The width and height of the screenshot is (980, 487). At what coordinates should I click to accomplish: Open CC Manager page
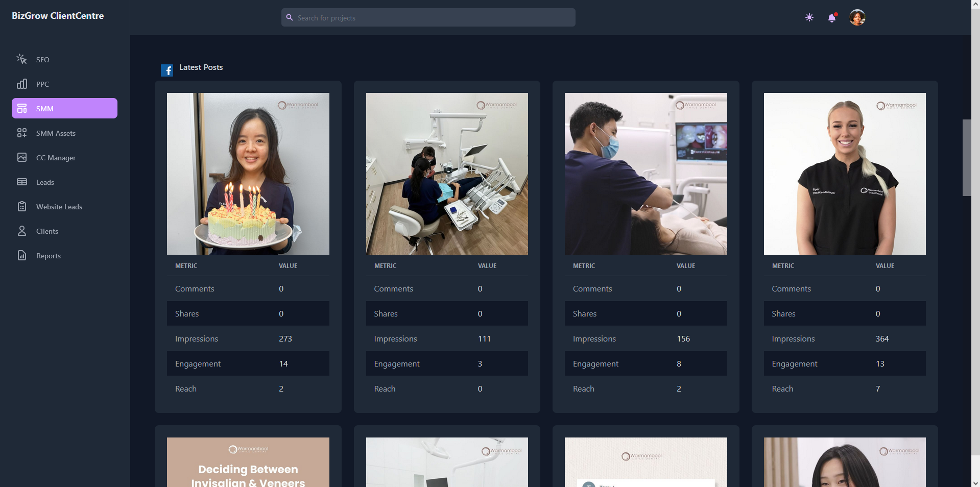tap(64, 157)
